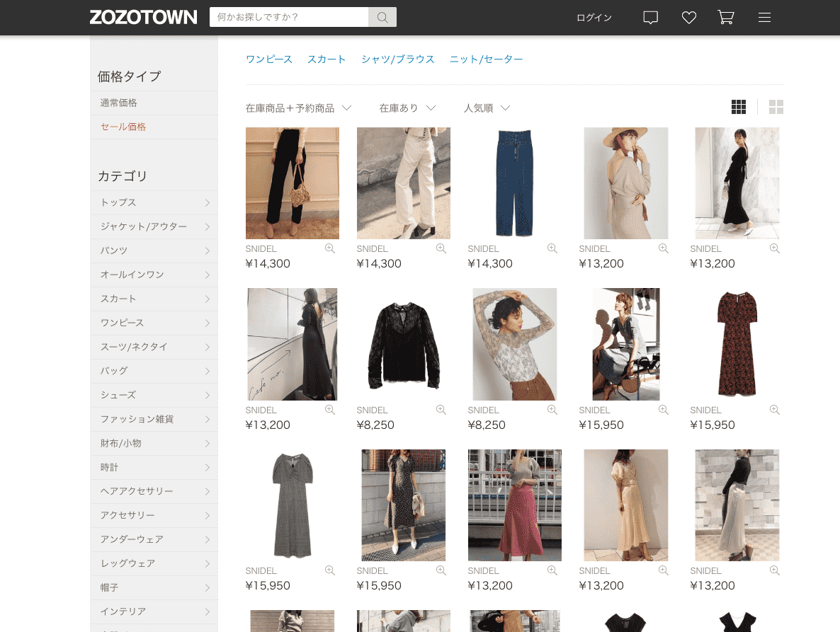Expand ジャケット/アウター category
This screenshot has height=632, width=840.
coord(154,227)
